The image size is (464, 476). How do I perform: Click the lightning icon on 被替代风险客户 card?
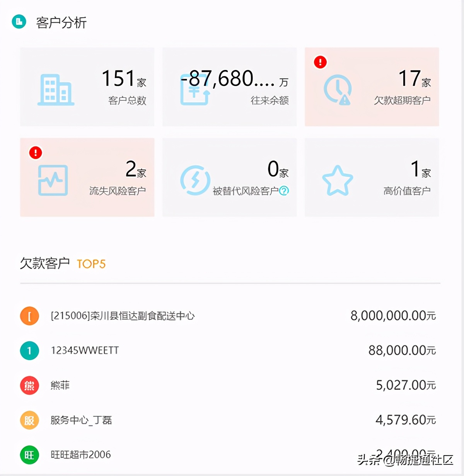[x=195, y=180]
